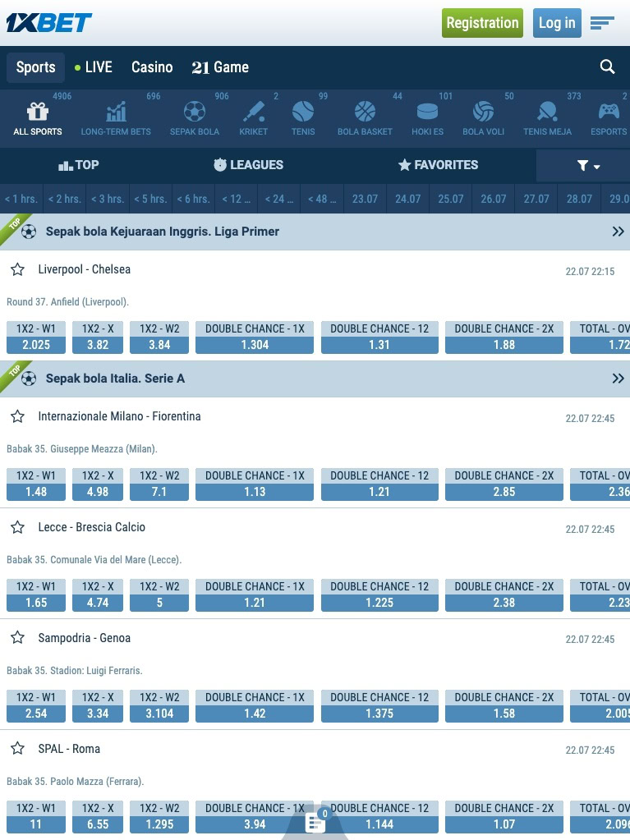Expand Serie A league with double chevron
This screenshot has width=630, height=840.
618,379
